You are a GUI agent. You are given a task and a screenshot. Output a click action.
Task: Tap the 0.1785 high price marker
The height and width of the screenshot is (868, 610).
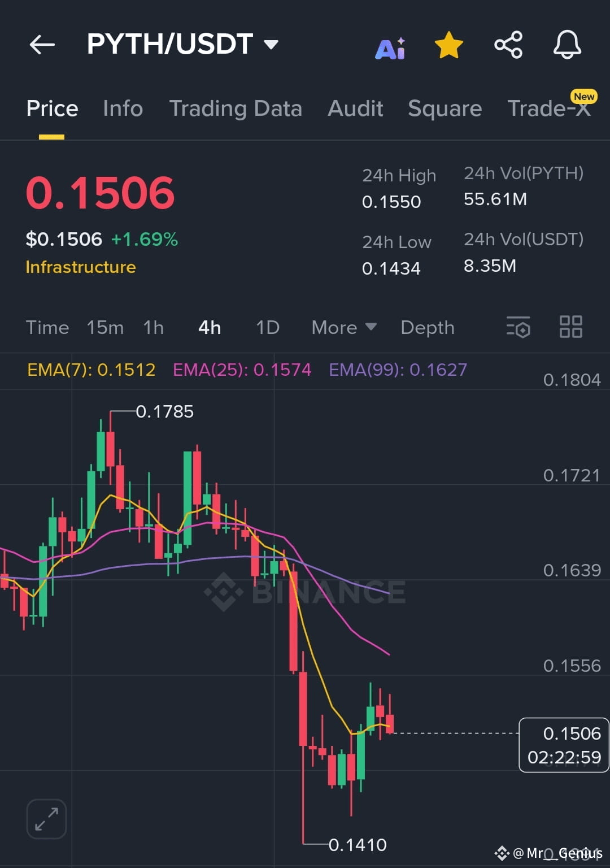click(164, 411)
